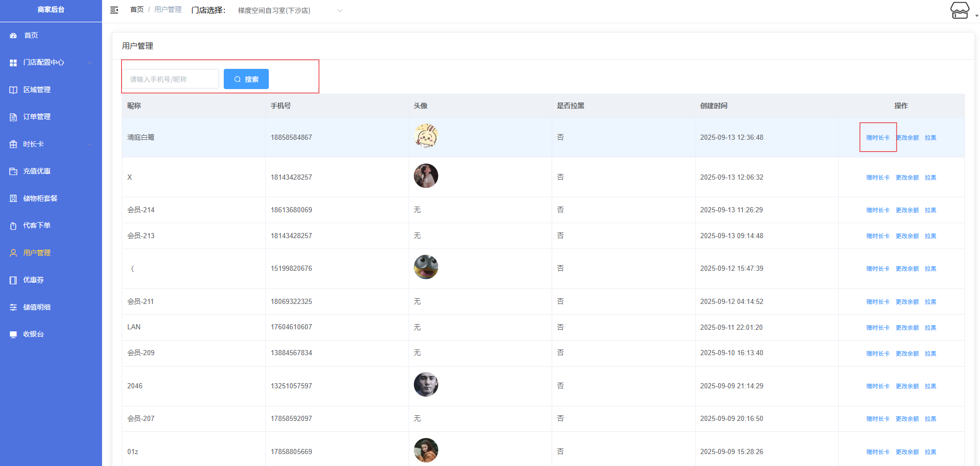Click 更改余额 for user X
The width and height of the screenshot is (980, 466).
[907, 178]
